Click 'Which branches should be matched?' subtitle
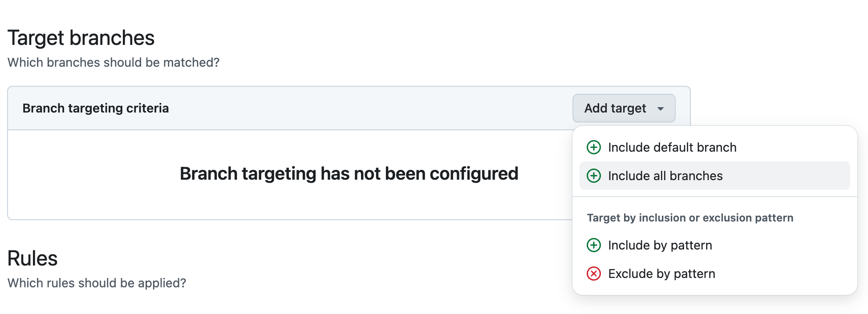This screenshot has height=314, width=868. [114, 62]
